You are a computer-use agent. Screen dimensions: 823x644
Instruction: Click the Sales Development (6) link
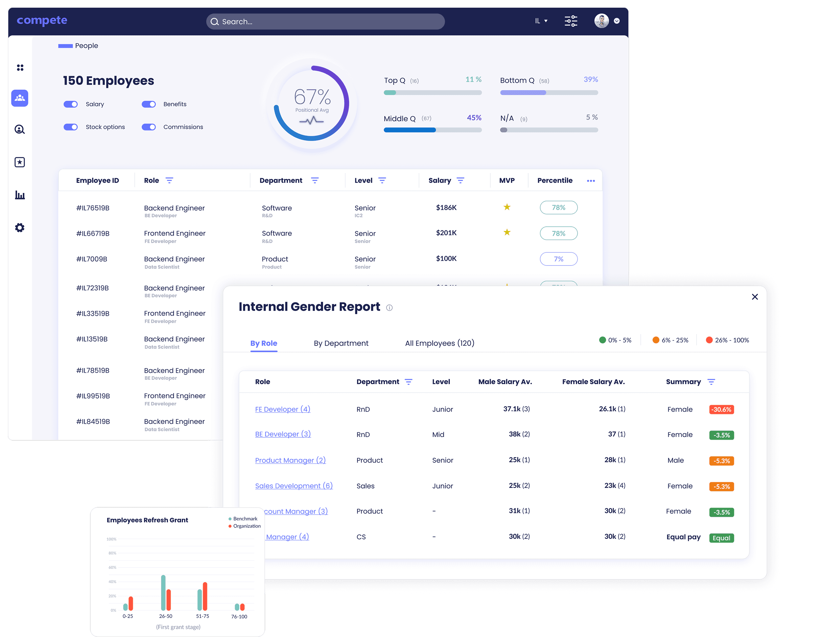(294, 486)
